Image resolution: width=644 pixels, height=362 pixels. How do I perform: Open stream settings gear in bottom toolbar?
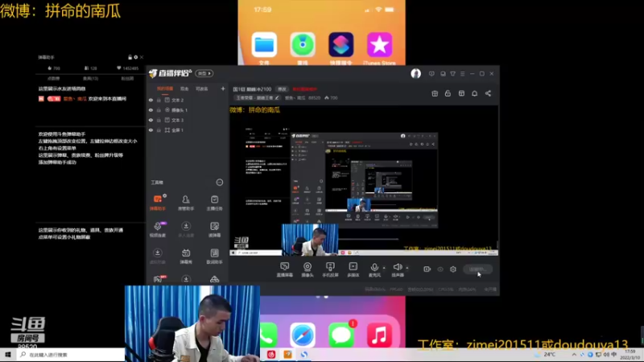pos(453,269)
